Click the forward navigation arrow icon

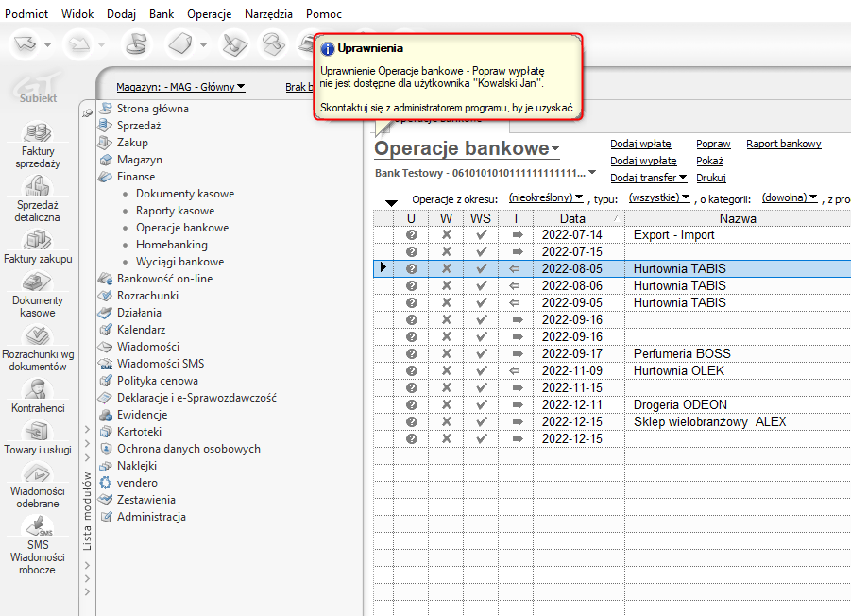tap(79, 44)
